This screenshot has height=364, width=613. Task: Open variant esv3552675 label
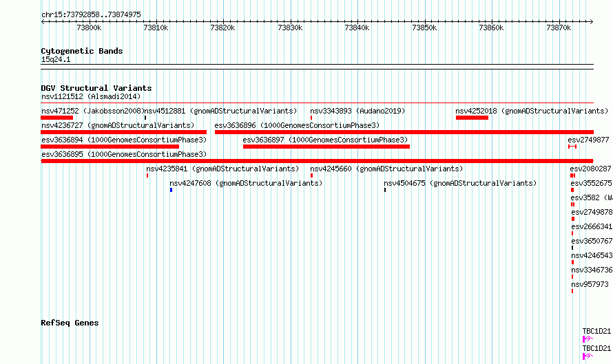click(591, 183)
